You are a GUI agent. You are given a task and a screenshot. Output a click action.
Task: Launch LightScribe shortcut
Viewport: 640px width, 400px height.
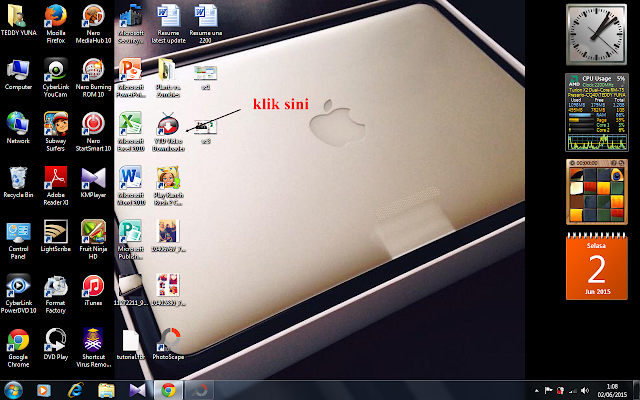pyautogui.click(x=56, y=236)
